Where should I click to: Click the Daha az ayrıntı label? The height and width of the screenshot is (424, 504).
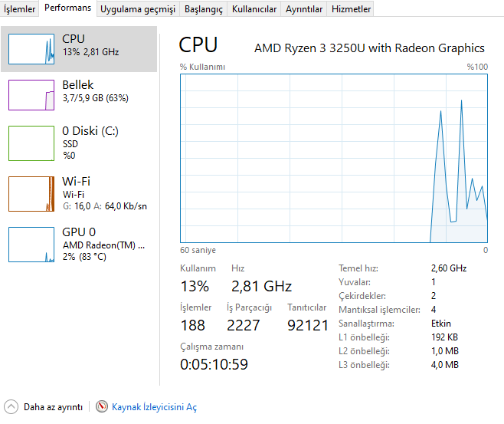pos(53,407)
